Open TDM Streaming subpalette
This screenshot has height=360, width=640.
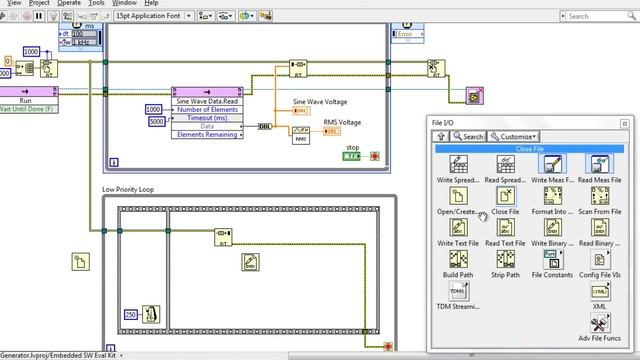point(458,291)
